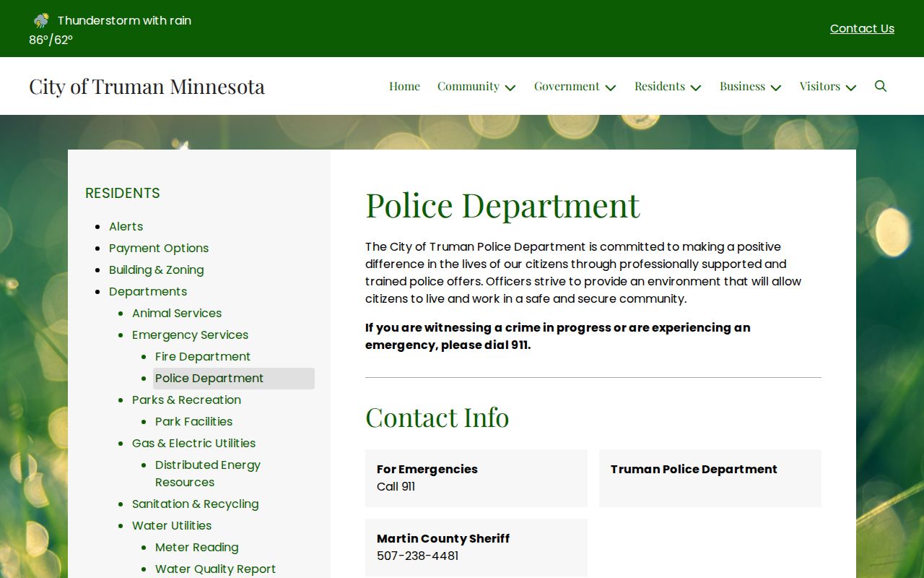
Task: Click the Contact Info section heading
Action: (x=437, y=417)
